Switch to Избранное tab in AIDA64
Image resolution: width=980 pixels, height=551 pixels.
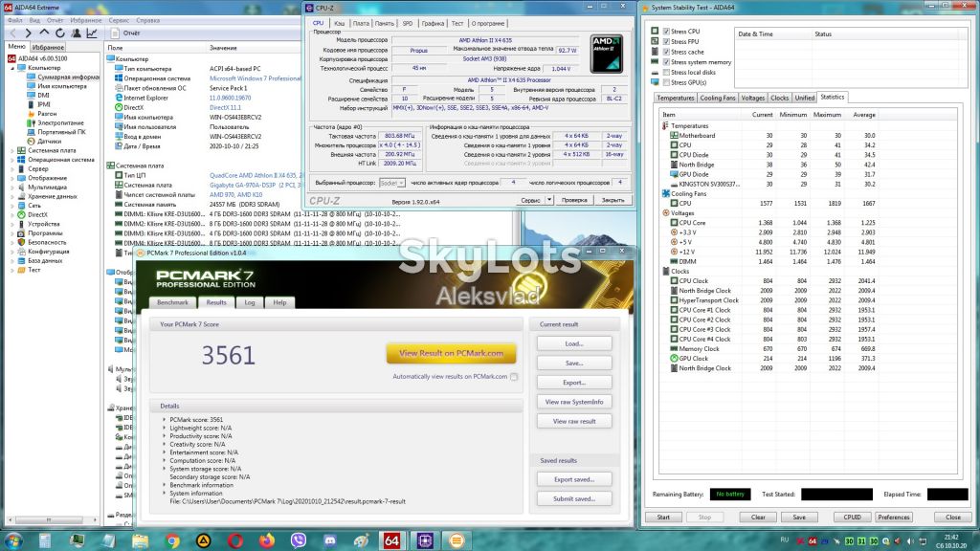(48, 47)
